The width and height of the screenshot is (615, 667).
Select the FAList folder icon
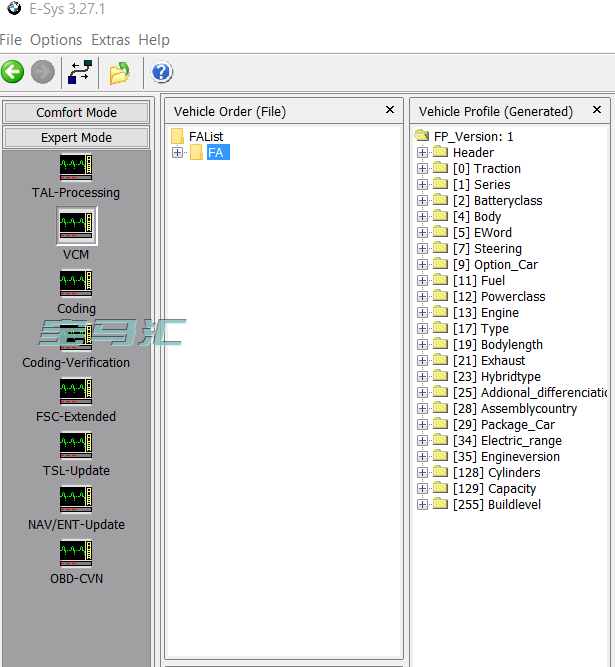tap(177, 137)
